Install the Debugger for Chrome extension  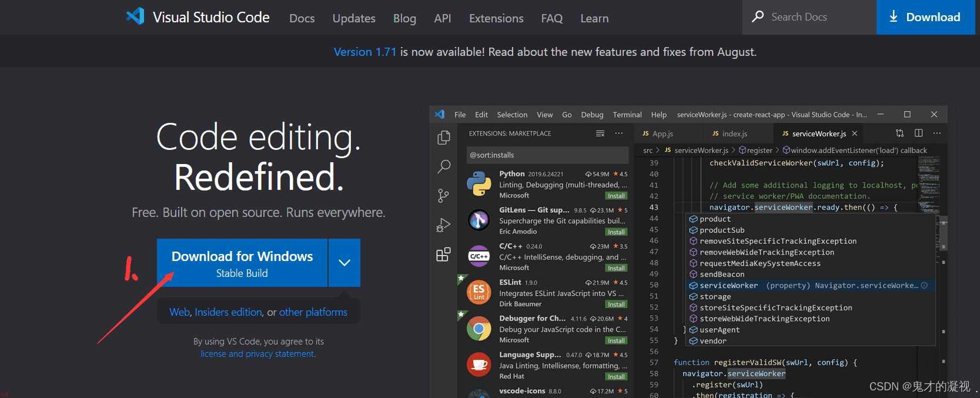(x=616, y=340)
